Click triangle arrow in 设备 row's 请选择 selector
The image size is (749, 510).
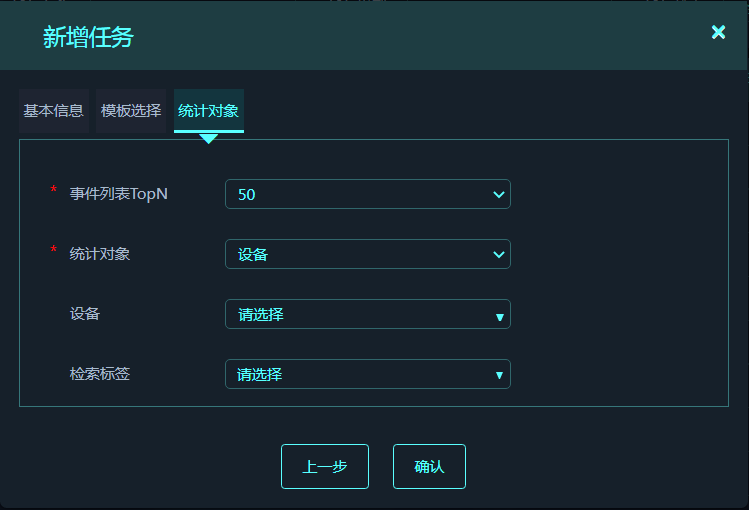click(x=500, y=317)
